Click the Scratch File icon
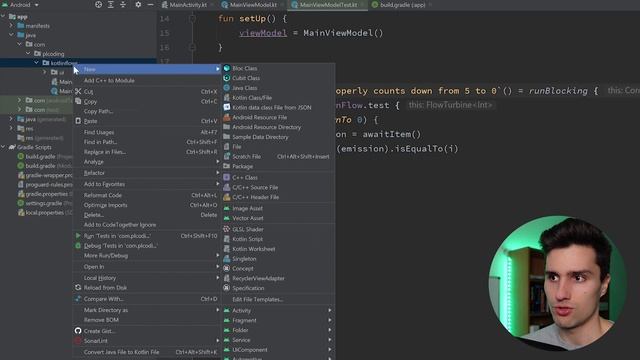This screenshot has width=640, height=360. tap(227, 156)
